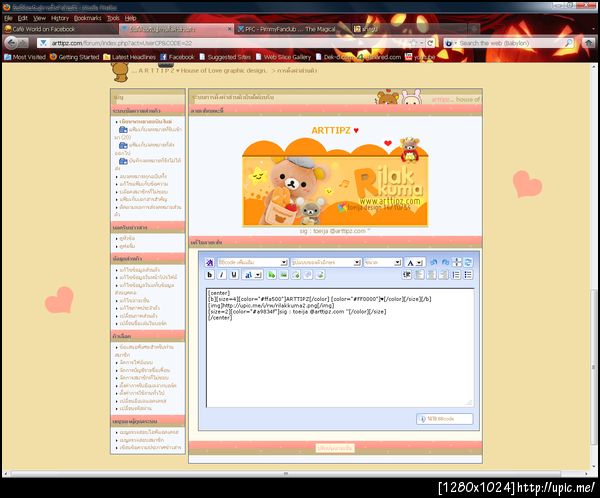The image size is (600, 498).
Task: Click the ARTTIPZ House of Love breadcrumb link
Action: (198, 70)
